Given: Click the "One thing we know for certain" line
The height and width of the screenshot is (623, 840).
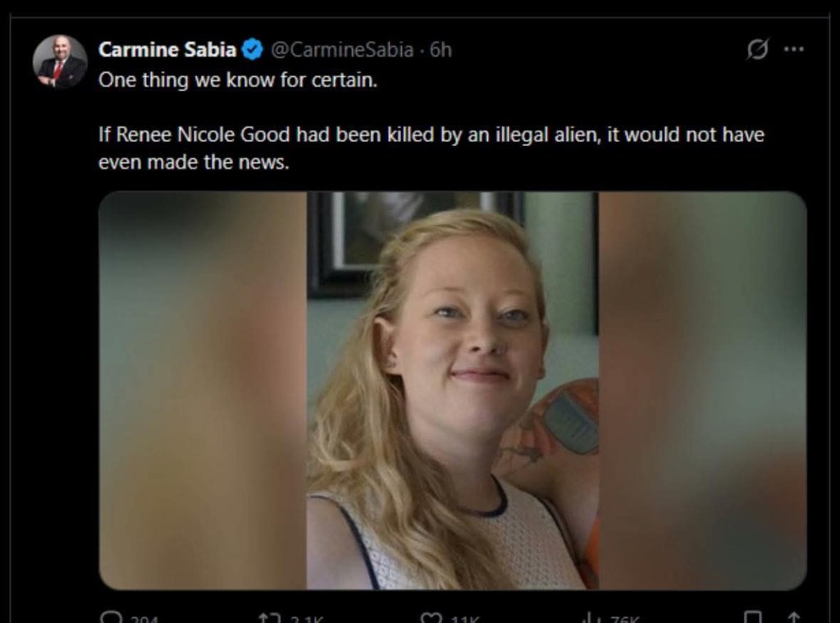Looking at the screenshot, I should tap(238, 81).
